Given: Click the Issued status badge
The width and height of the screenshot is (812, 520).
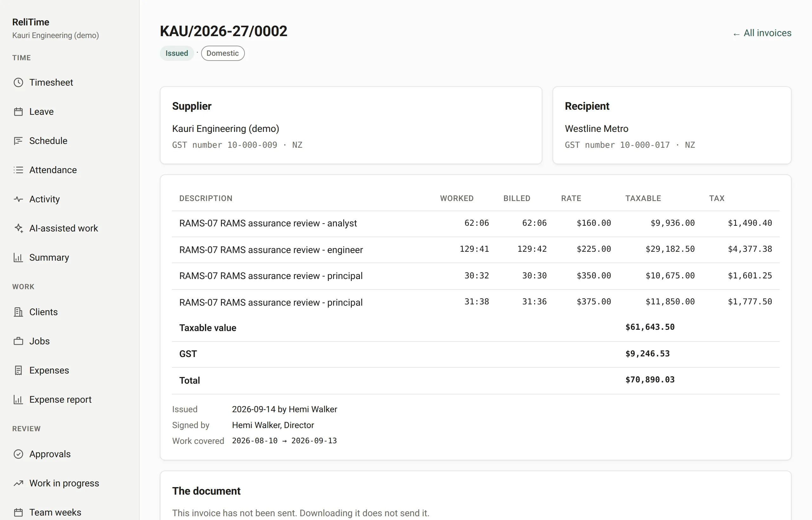Looking at the screenshot, I should (177, 53).
